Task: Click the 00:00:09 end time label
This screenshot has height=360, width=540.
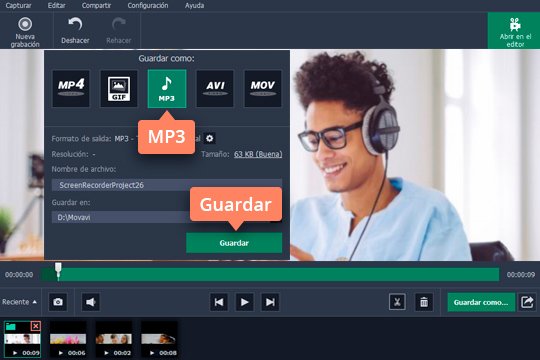Action: [x=521, y=275]
